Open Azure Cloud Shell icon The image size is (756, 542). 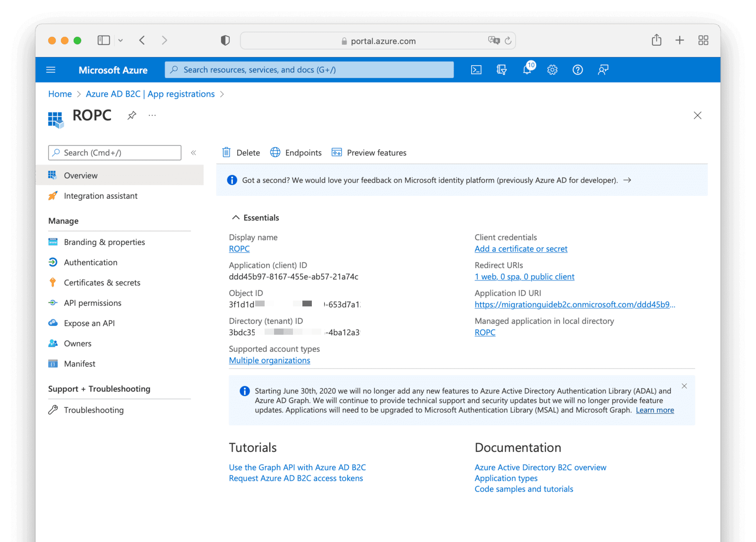click(x=476, y=70)
